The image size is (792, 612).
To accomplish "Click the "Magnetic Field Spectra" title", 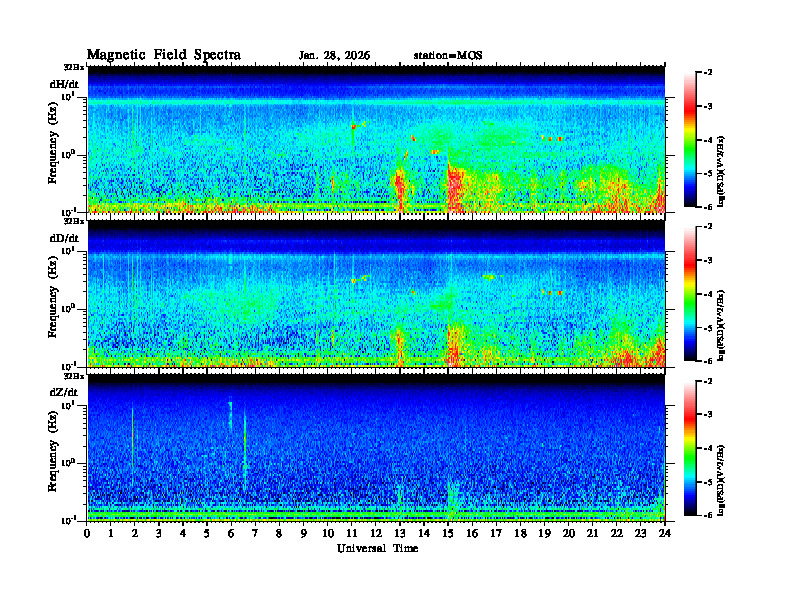I will click(x=164, y=55).
